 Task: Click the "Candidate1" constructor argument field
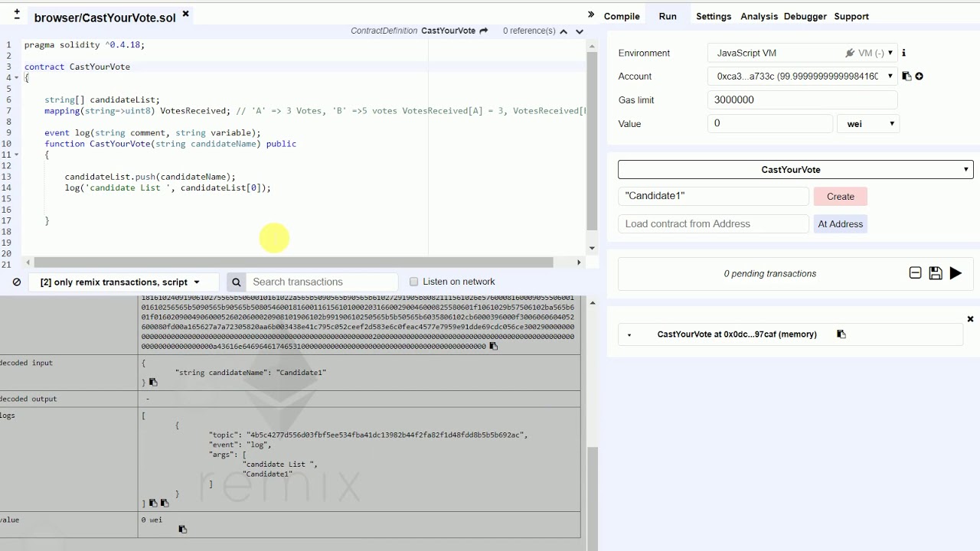pyautogui.click(x=714, y=196)
